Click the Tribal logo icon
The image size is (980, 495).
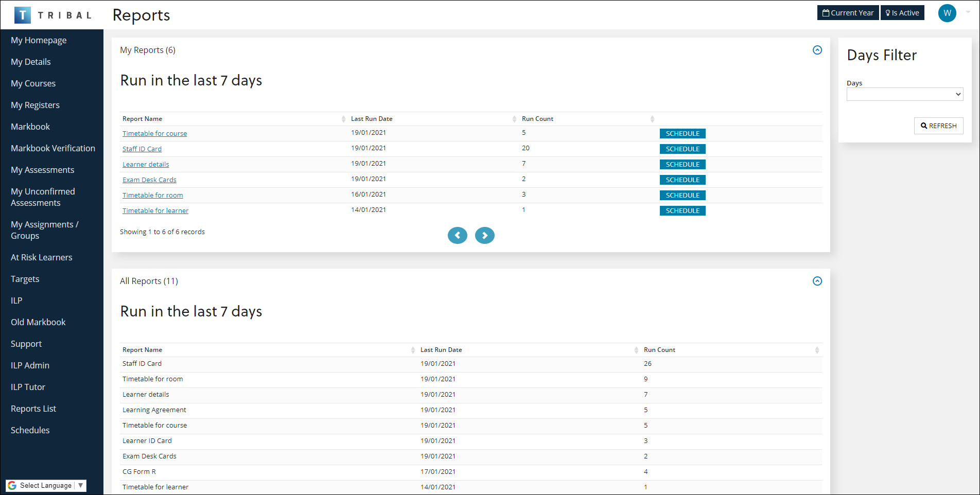(23, 14)
